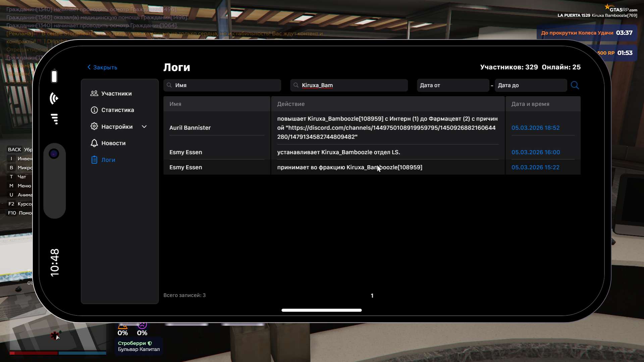
Task: Open the Дата до date field
Action: [x=531, y=85]
